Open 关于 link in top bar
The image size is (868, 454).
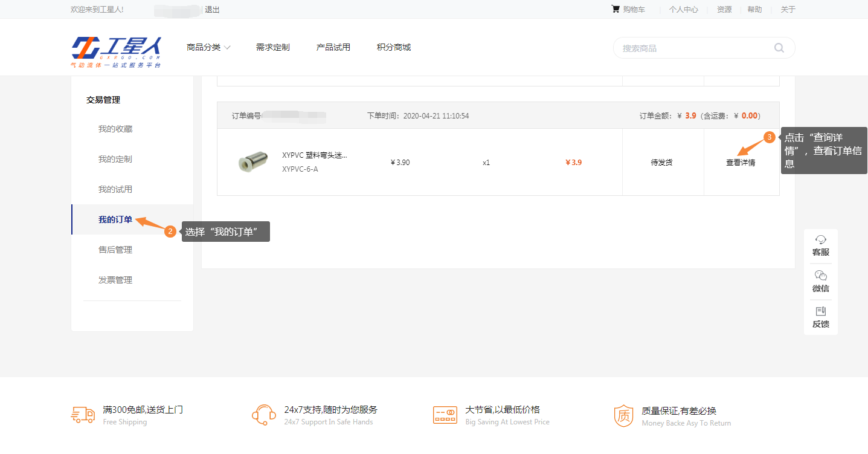tap(788, 9)
